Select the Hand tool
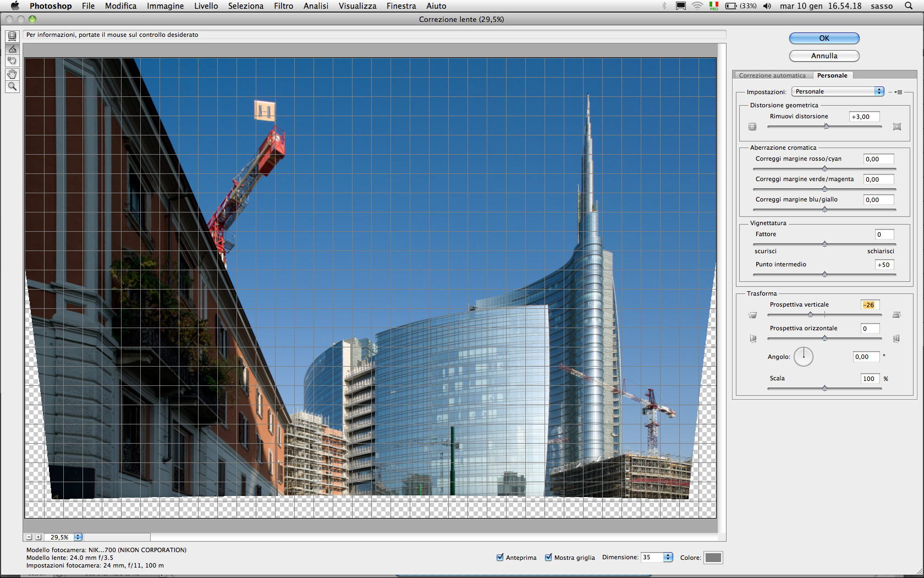Viewport: 924px width, 578px height. tap(12, 74)
